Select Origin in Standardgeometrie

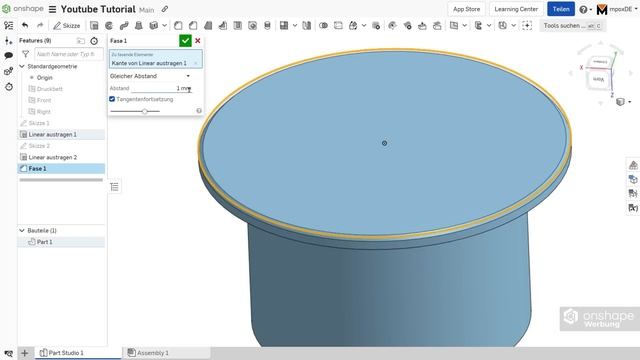pyautogui.click(x=44, y=78)
